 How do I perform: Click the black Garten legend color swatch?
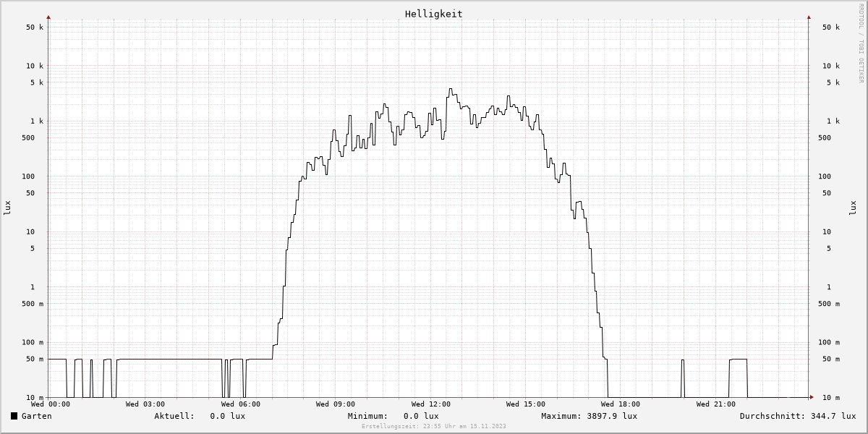(x=14, y=416)
